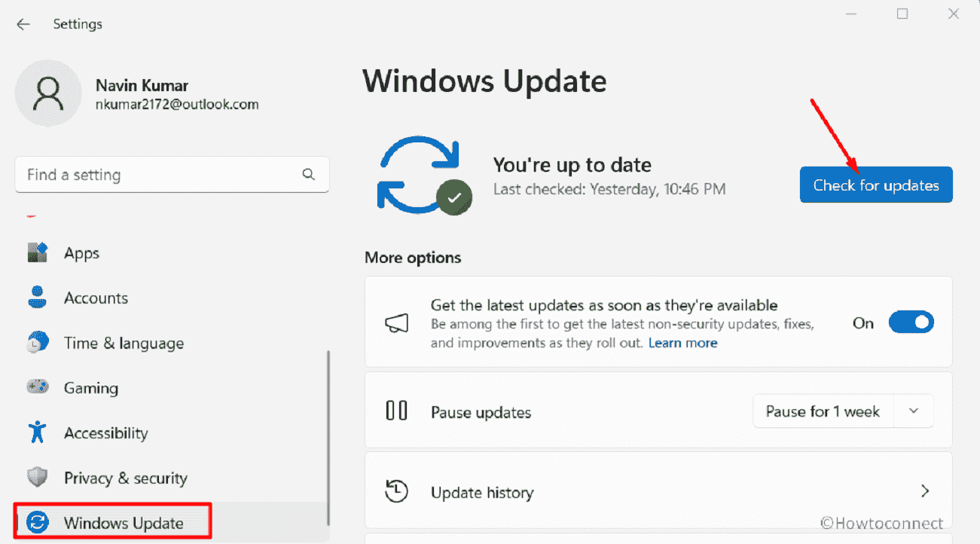Open the Learn more link
This screenshot has width=980, height=544.
(x=682, y=343)
